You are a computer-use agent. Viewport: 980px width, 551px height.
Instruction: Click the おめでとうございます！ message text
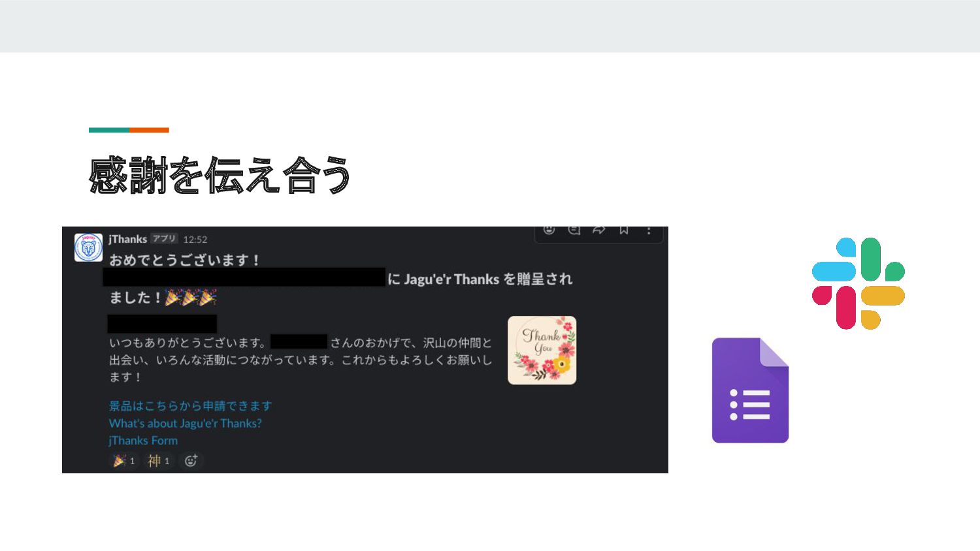185,260
